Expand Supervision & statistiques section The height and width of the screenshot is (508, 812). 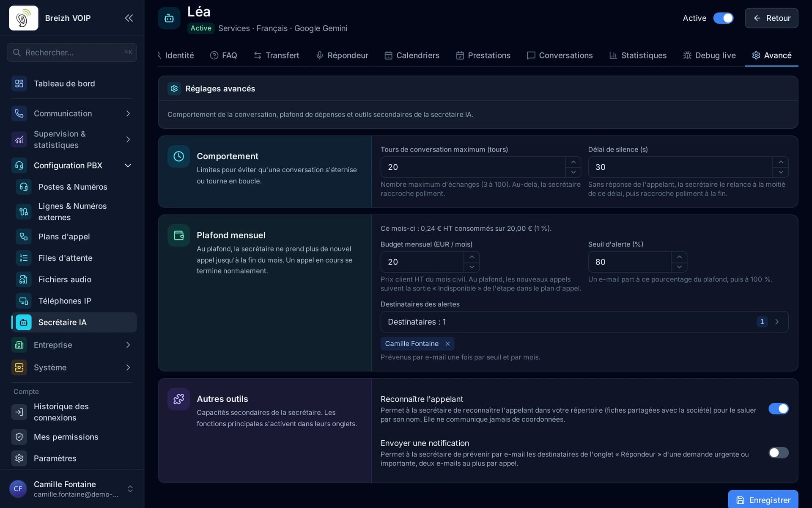(128, 139)
